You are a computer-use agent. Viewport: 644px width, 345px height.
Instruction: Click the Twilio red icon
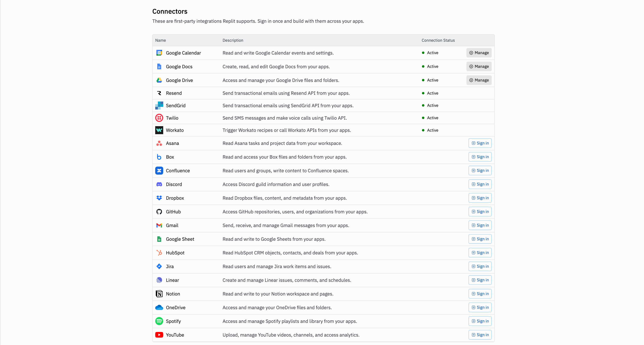tap(159, 118)
